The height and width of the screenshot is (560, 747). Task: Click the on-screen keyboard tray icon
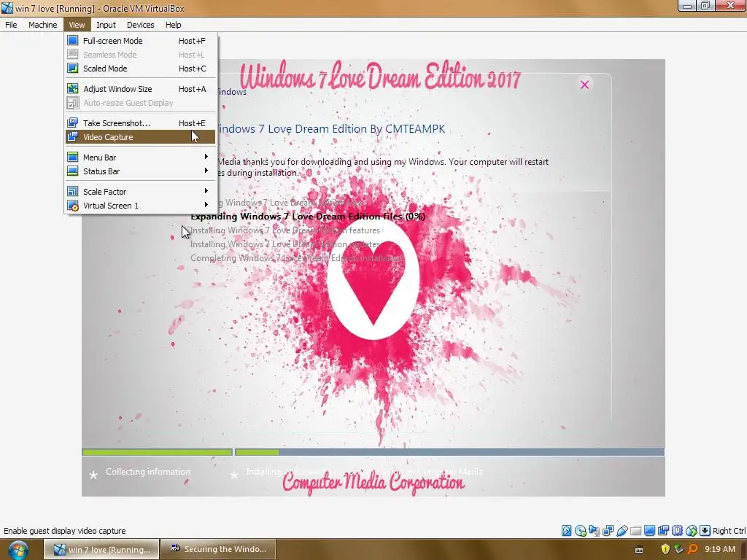[x=639, y=550]
